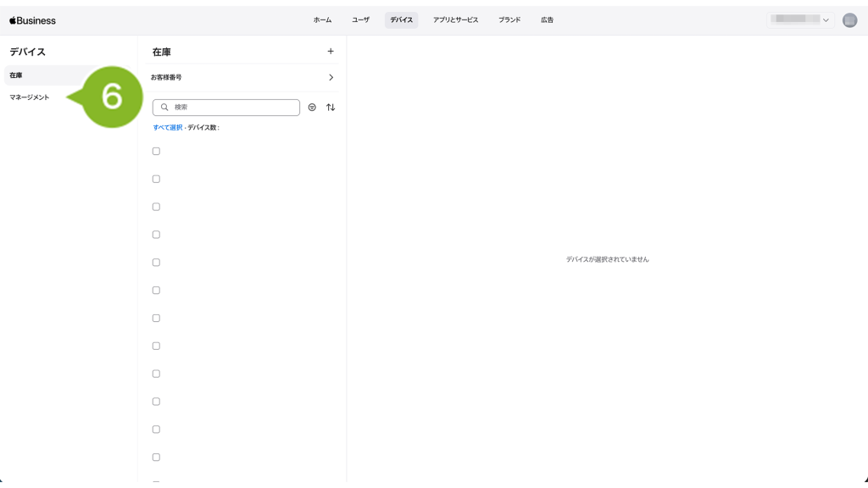Select マネージメント in the sidebar
Viewport: 868px width, 488px height.
tap(30, 97)
